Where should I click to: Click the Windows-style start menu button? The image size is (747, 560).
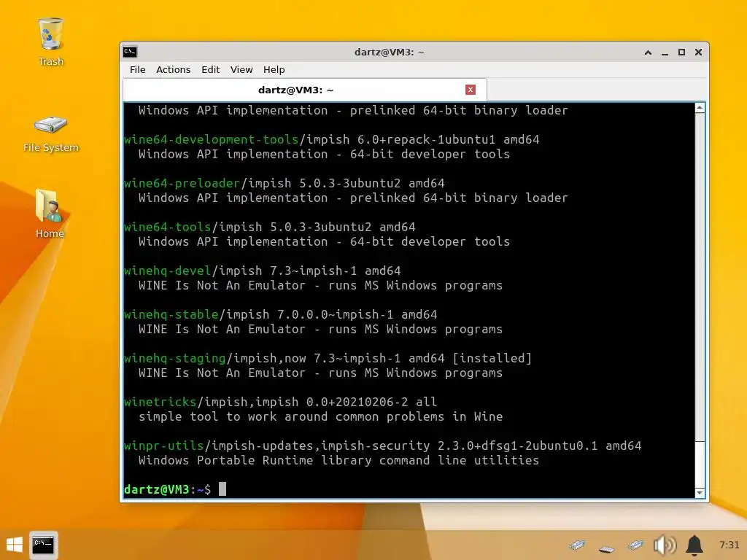pos(15,545)
